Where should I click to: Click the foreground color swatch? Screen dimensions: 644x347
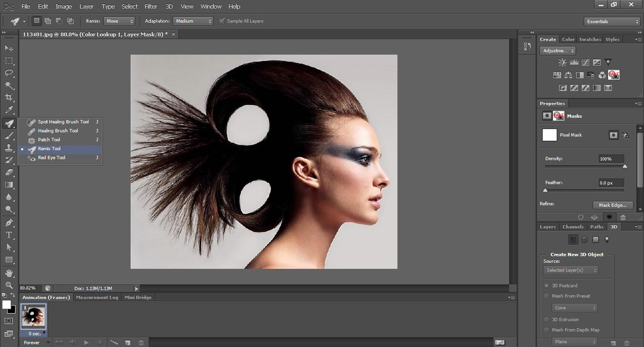coord(6,305)
